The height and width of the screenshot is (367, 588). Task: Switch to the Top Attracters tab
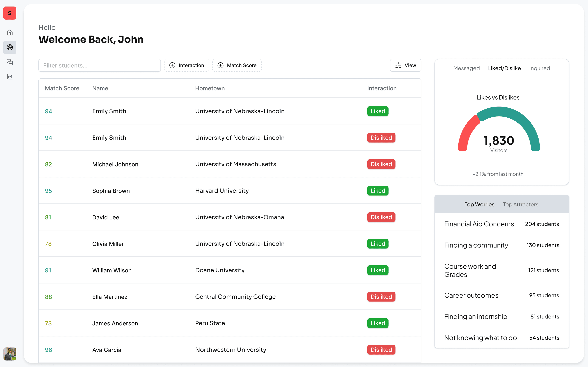(x=520, y=204)
